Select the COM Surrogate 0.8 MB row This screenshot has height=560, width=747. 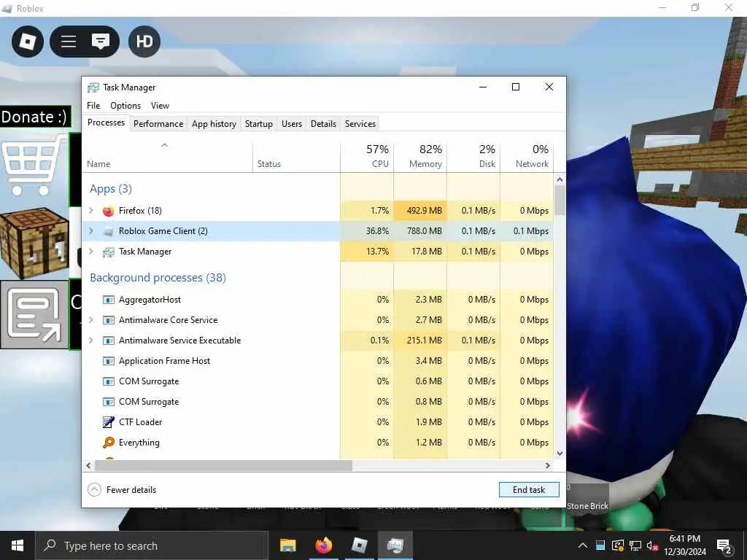click(x=318, y=402)
